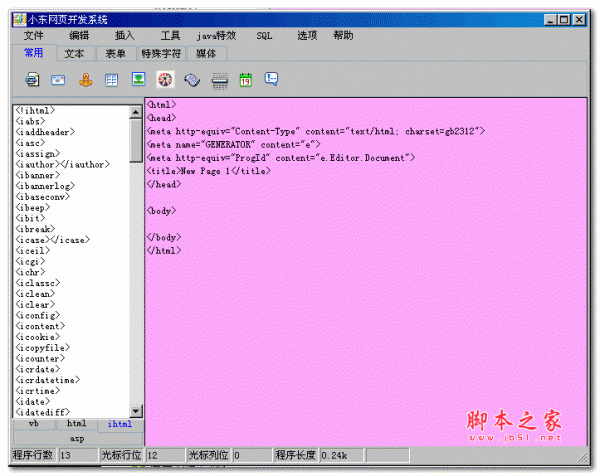The image size is (600, 476).
Task: Click the hyperlink/globe page icon in toolbar
Action: click(32, 79)
